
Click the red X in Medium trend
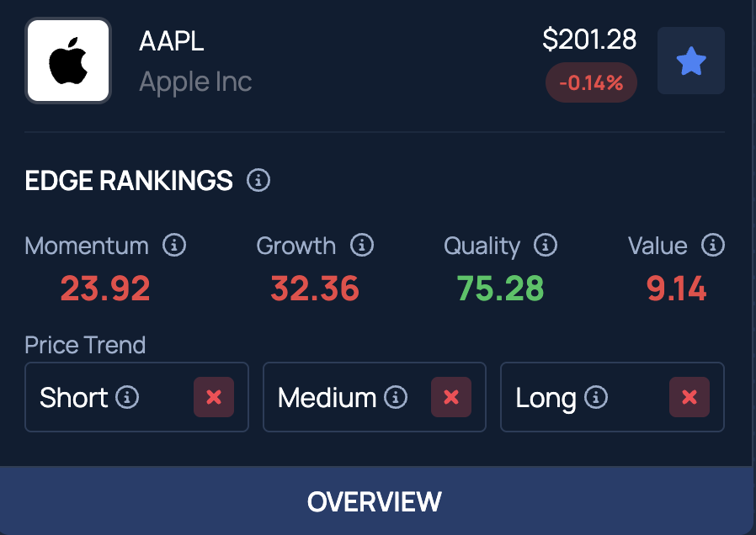pyautogui.click(x=450, y=397)
